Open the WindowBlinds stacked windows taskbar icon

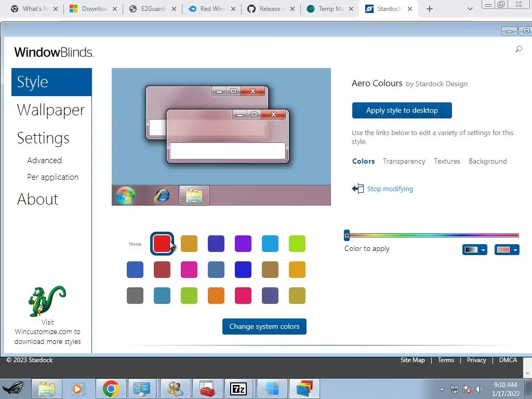click(304, 389)
